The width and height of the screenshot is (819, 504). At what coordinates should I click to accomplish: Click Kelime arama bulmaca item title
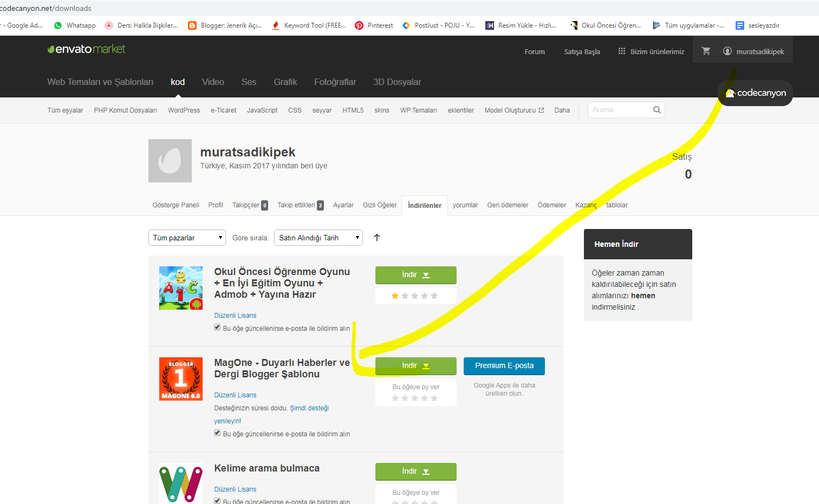pyautogui.click(x=266, y=468)
